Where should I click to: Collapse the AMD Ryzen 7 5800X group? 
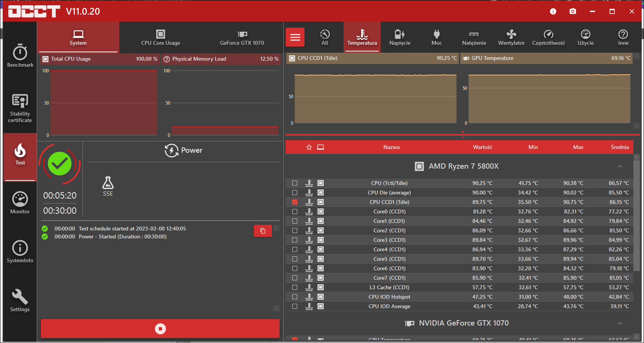coord(620,166)
